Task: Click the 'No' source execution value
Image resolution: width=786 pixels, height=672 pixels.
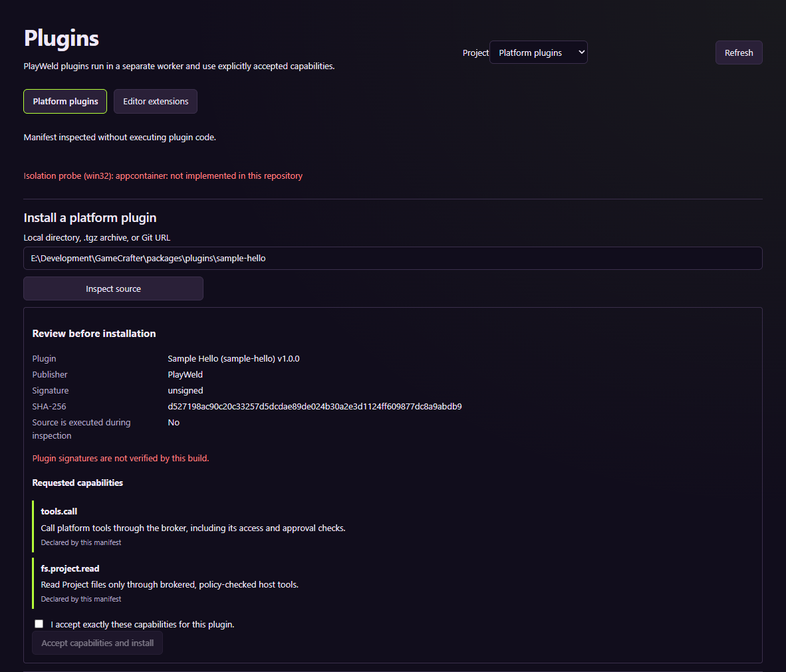Action: pos(174,423)
